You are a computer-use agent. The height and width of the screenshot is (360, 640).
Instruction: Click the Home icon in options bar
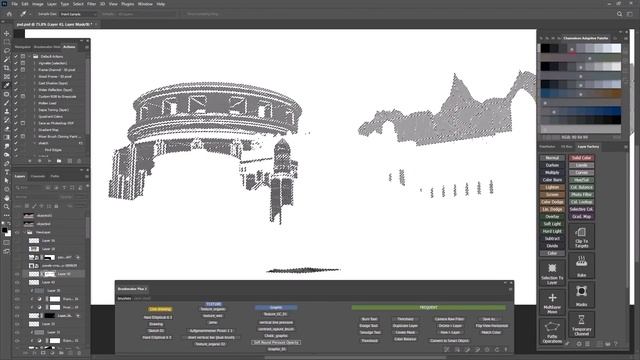(x=9, y=14)
